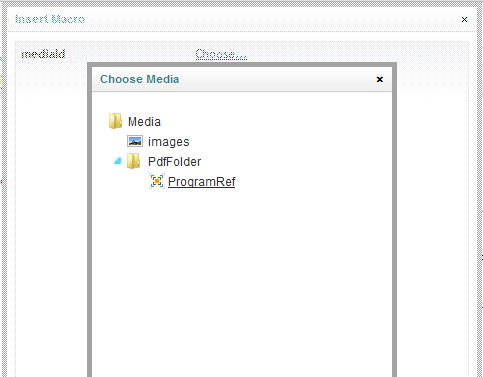The image size is (483, 377).
Task: Click the Insert Macro dialog title
Action: coord(50,19)
